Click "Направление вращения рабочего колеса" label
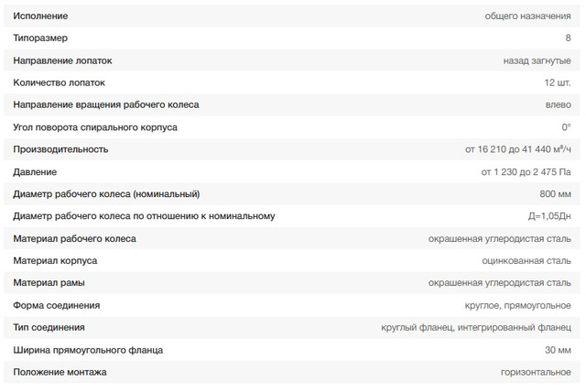The height and width of the screenshot is (392, 586). [106, 104]
